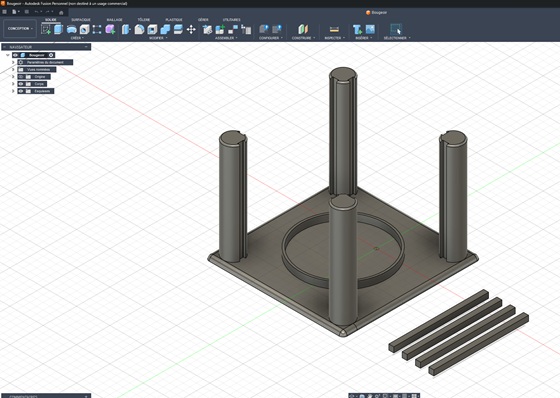Open the data panel grid icon
The width and height of the screenshot is (560, 398).
pos(4,12)
